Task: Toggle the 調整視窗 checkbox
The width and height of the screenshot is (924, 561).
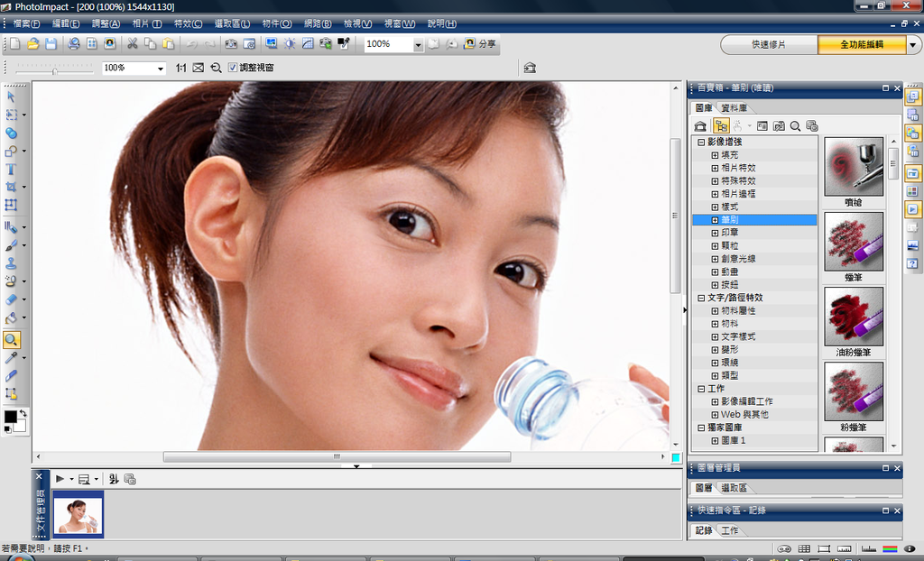Action: click(233, 68)
